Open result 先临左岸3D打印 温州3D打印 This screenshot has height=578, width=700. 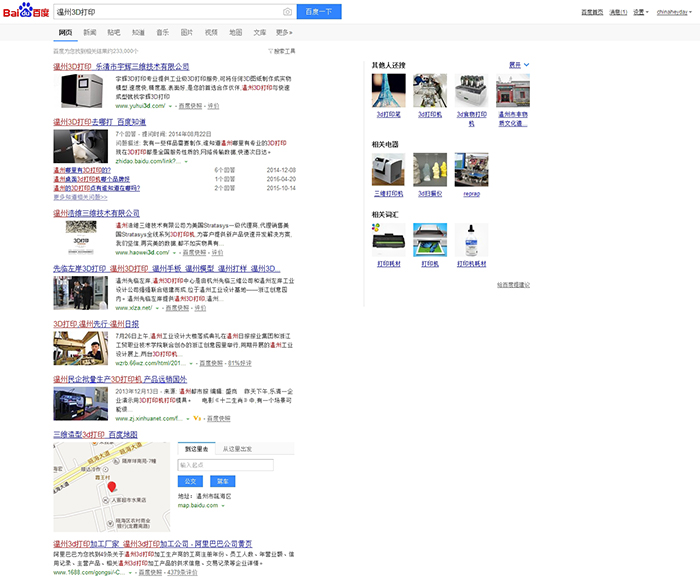pos(167,268)
